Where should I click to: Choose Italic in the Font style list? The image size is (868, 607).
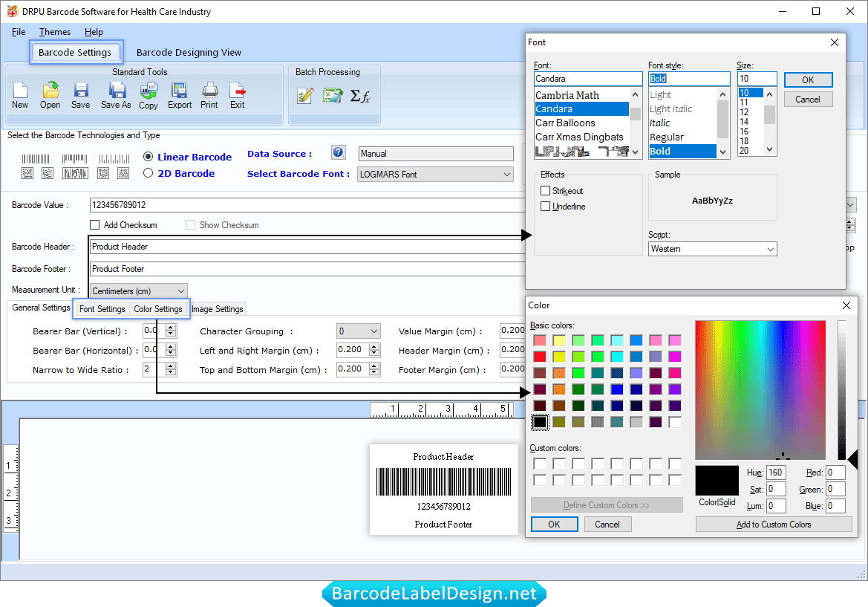(660, 123)
